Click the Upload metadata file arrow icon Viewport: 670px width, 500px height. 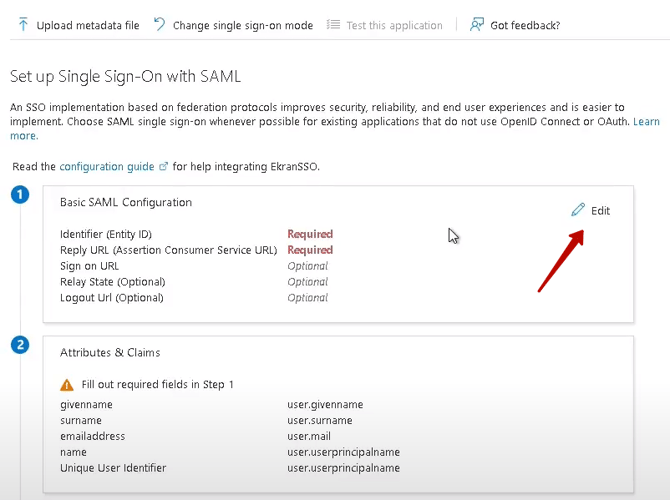pos(23,25)
